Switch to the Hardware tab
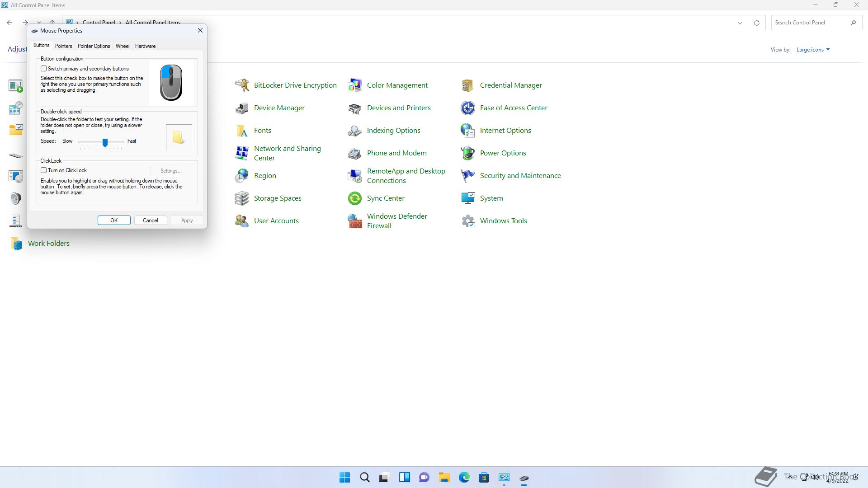Screen dimensions: 868x488 point(145,46)
